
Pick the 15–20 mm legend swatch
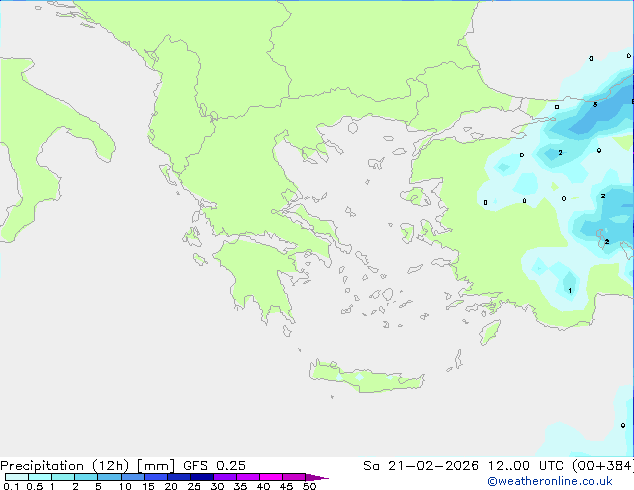pos(156,477)
